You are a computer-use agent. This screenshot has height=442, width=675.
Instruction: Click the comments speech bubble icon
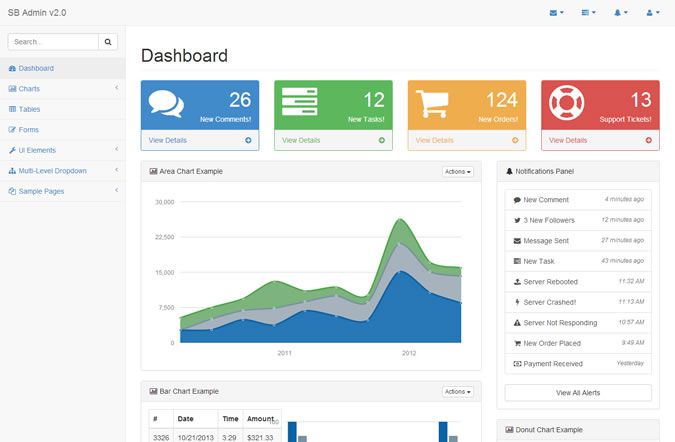(x=166, y=104)
